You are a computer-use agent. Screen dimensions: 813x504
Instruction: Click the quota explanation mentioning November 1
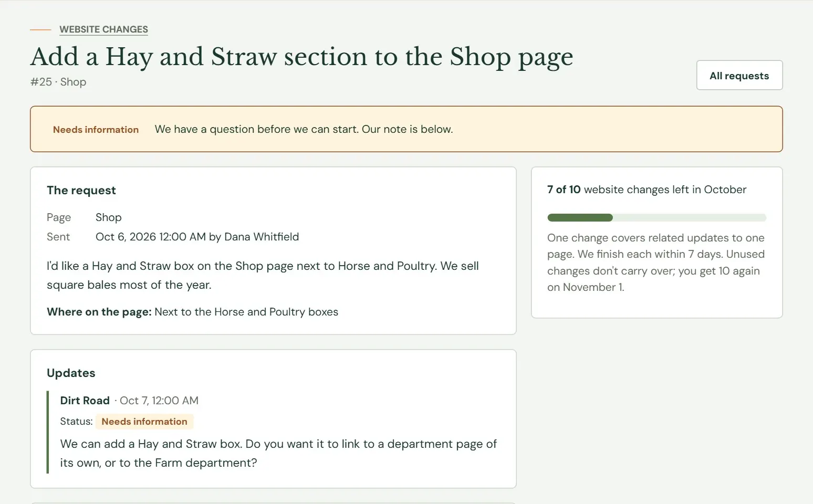[x=656, y=262]
